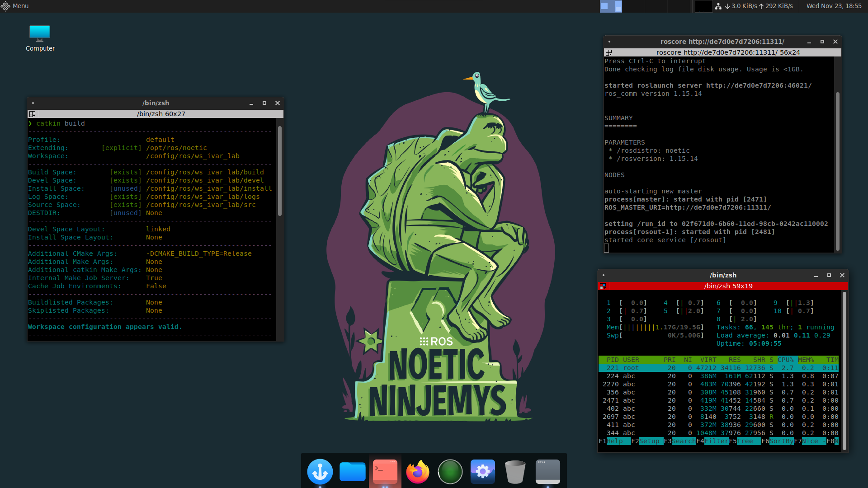
Task: Click the Firefox browser icon in taskbar
Action: [x=417, y=471]
